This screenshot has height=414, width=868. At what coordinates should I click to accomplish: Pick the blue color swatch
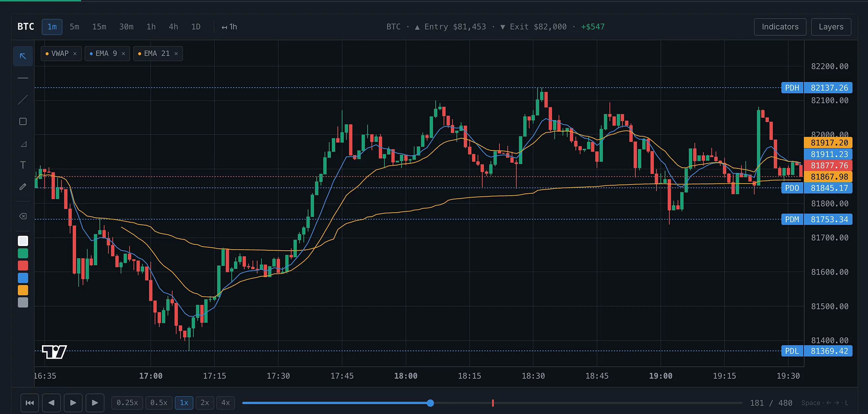point(23,278)
